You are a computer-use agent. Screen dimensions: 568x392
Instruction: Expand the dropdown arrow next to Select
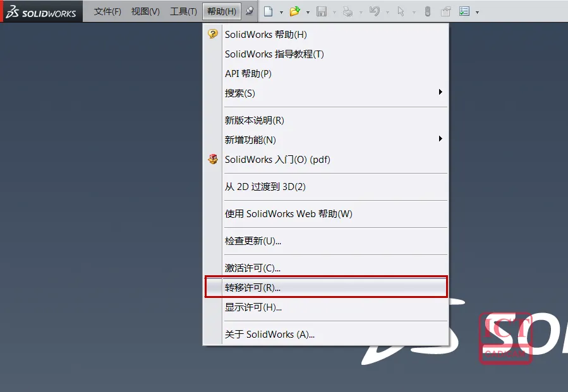414,12
